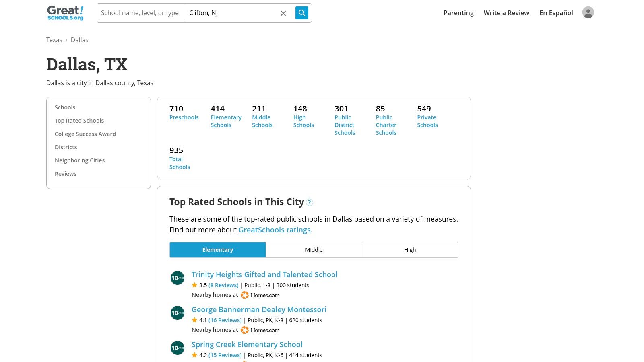Open the user account avatar icon
The width and height of the screenshot is (644, 362).
pos(588,12)
